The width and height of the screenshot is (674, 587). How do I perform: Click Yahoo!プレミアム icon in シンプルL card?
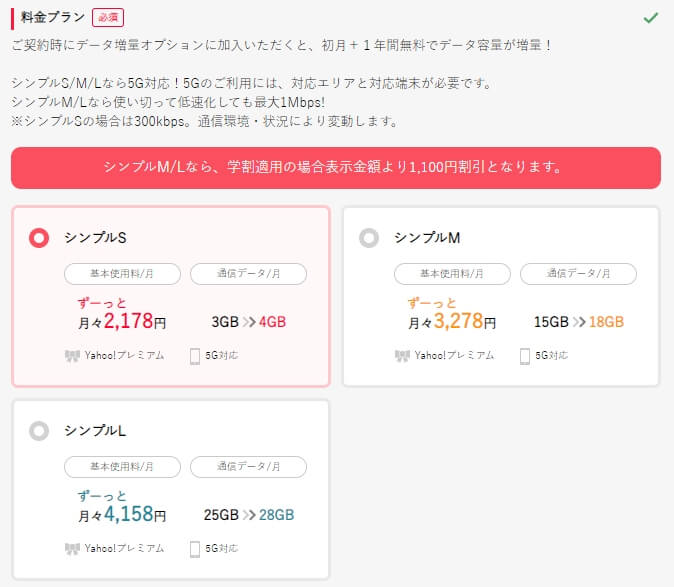(72, 549)
